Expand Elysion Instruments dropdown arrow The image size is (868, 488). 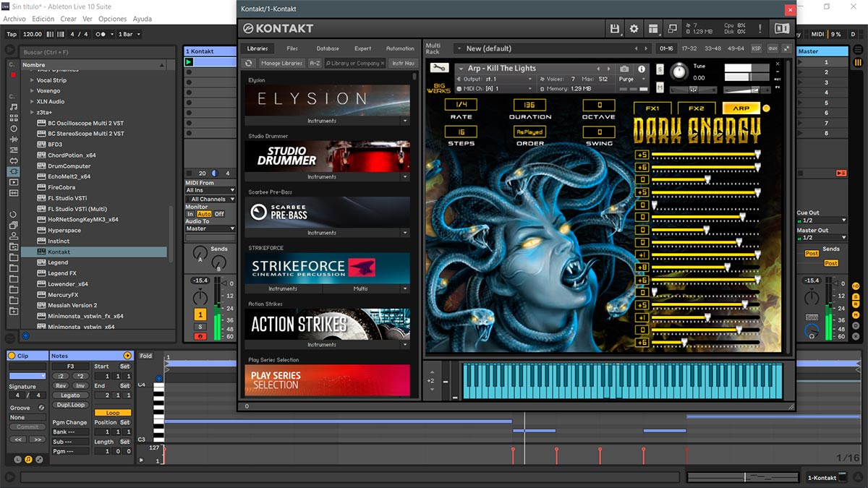405,121
